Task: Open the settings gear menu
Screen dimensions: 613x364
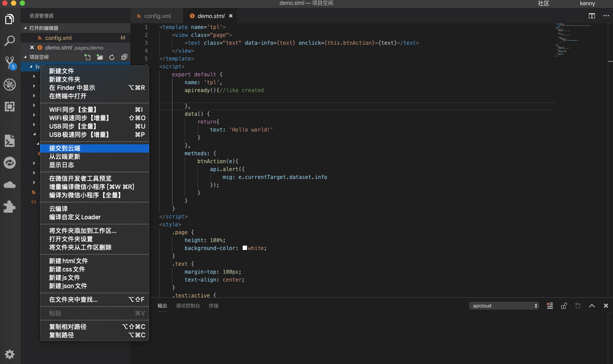Action: (10, 354)
